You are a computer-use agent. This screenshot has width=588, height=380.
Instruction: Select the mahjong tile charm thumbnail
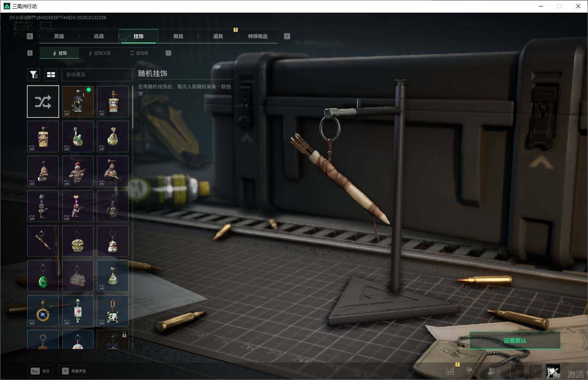point(78,311)
